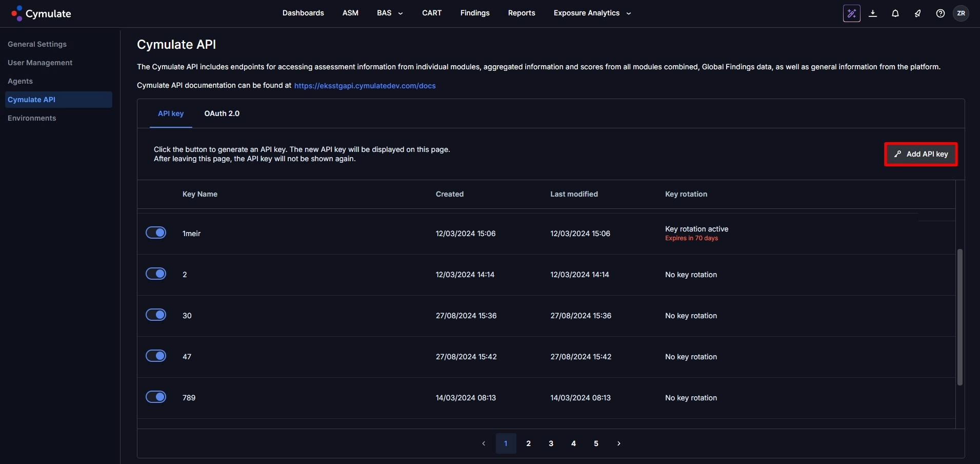Click the Add API key button
Viewport: 980px width, 464px height.
point(921,154)
